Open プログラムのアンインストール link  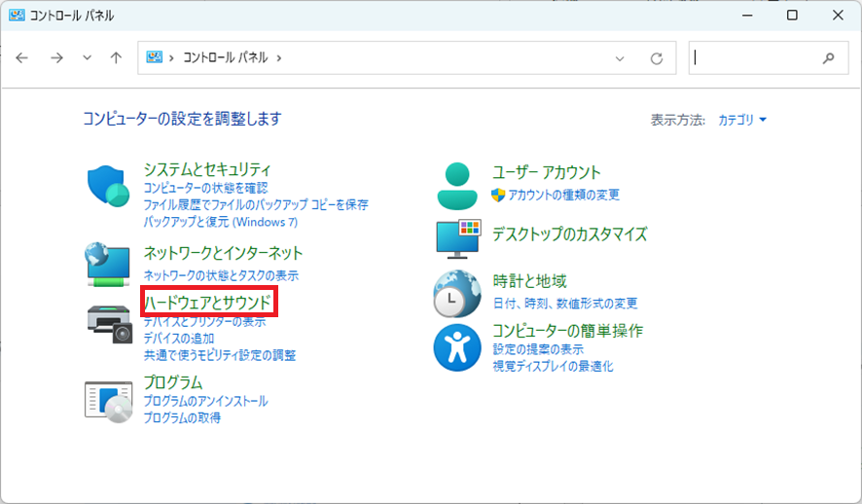coord(205,401)
